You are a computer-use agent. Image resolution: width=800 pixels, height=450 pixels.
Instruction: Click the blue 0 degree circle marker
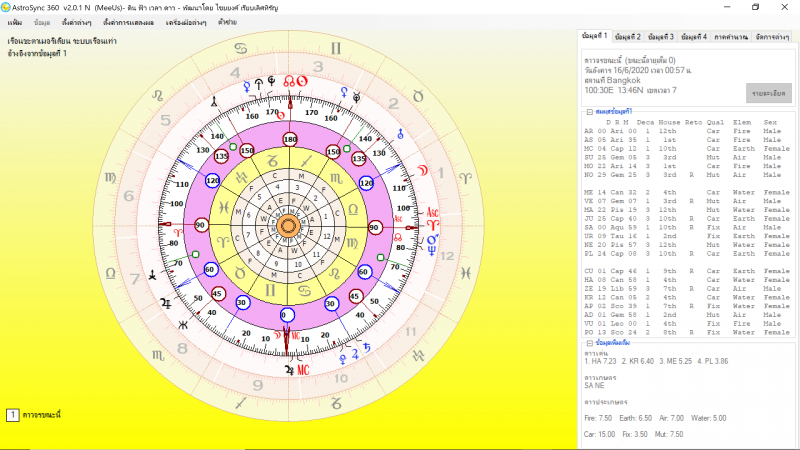click(289, 315)
